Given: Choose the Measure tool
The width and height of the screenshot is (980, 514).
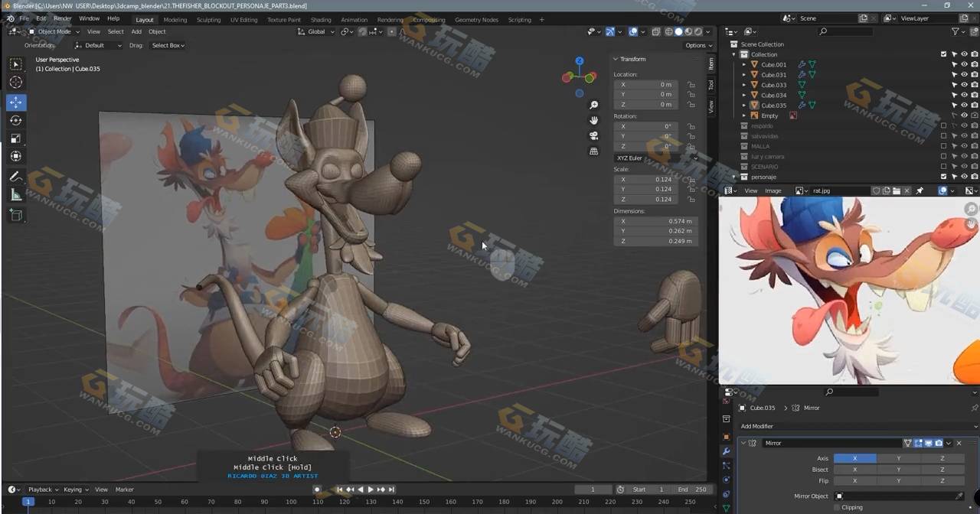Looking at the screenshot, I should (15, 195).
